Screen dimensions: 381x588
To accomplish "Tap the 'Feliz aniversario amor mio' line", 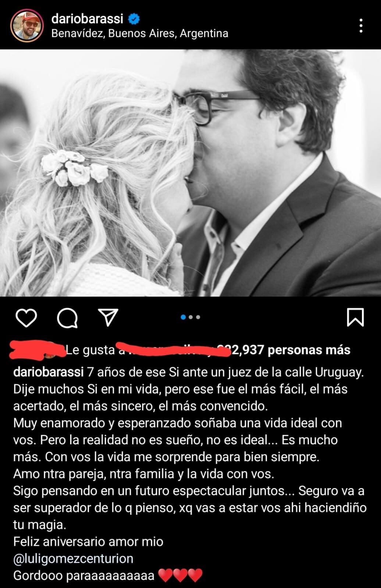I will (88, 542).
